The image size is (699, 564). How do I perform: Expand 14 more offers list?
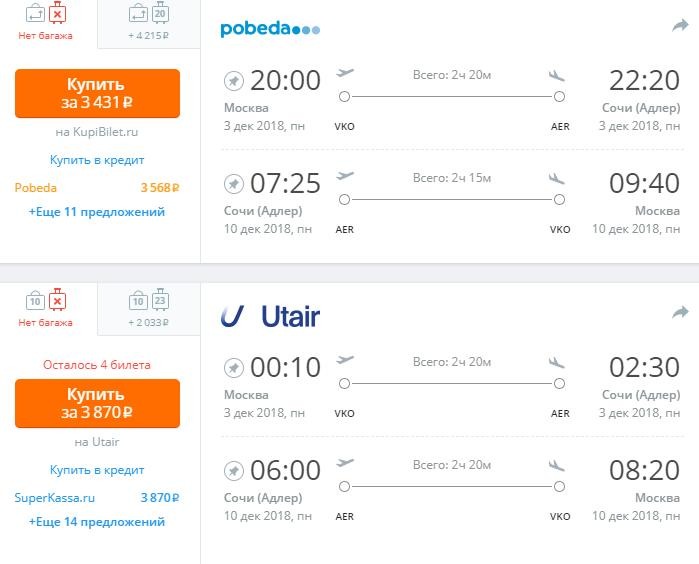point(97,522)
